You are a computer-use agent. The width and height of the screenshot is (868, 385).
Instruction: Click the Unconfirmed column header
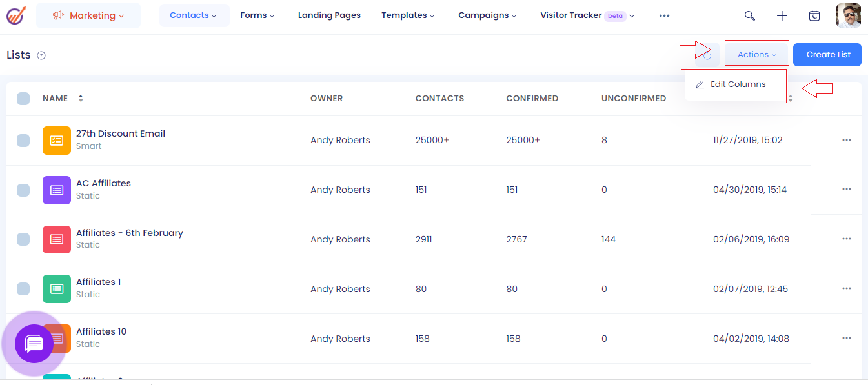(x=634, y=99)
